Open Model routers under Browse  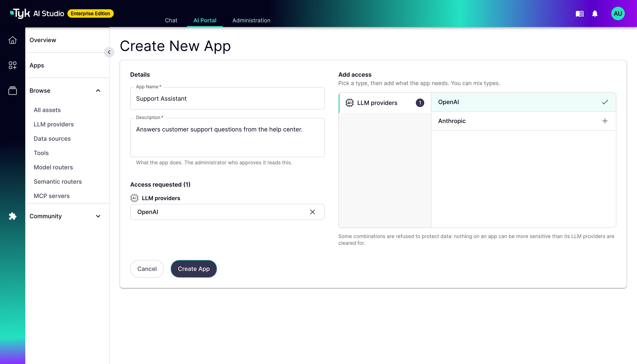[53, 167]
